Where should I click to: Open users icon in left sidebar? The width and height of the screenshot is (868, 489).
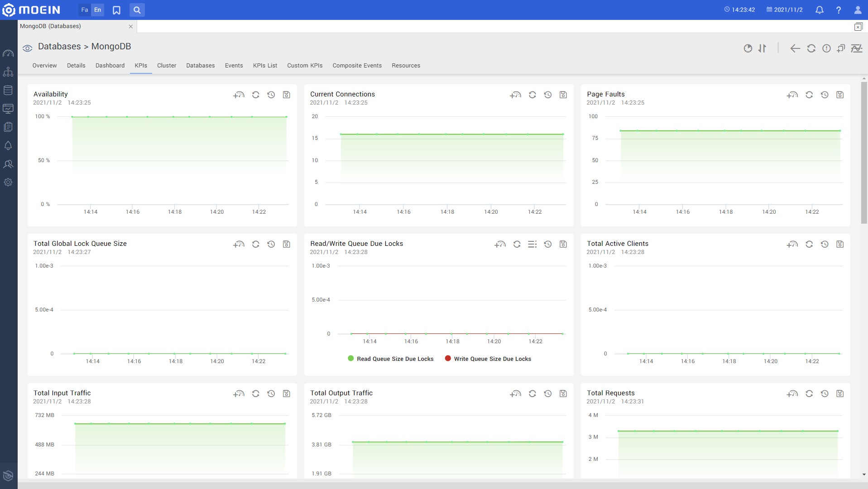(8, 164)
